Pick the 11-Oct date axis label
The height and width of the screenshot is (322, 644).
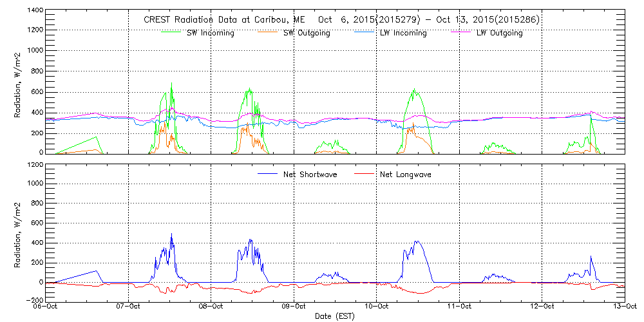(459, 307)
